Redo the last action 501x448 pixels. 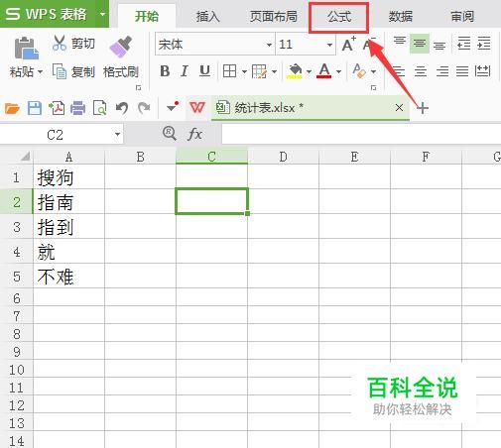(144, 108)
